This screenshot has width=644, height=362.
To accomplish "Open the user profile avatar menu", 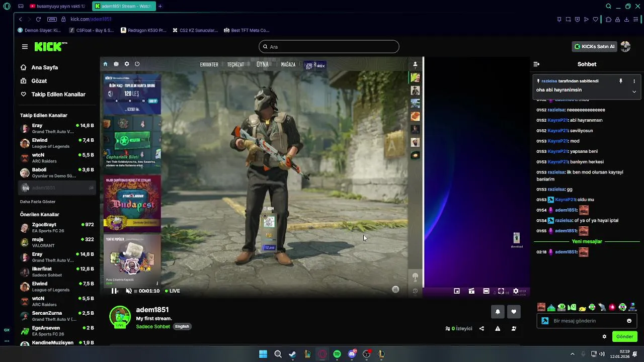I will [x=625, y=47].
